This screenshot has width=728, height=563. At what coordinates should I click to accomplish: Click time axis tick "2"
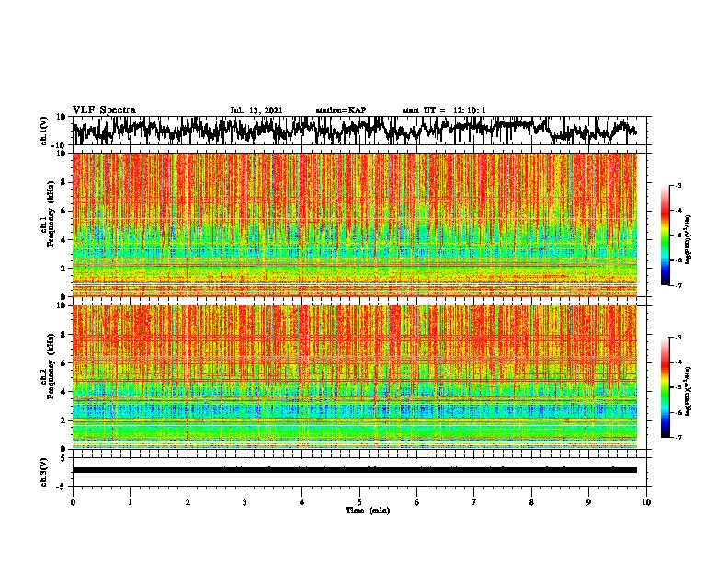point(188,502)
